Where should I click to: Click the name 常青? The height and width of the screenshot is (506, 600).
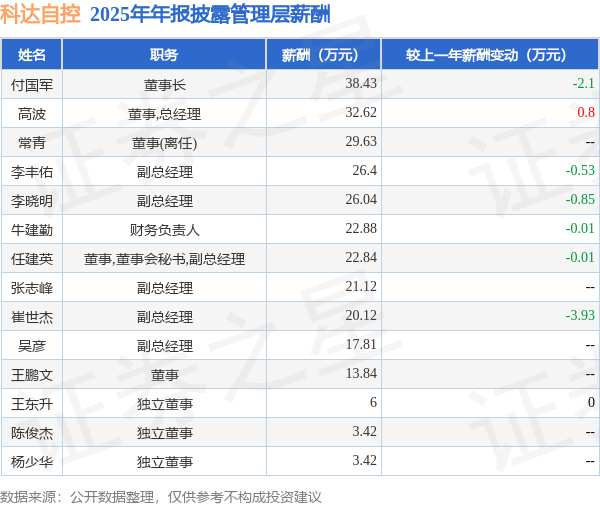click(32, 143)
